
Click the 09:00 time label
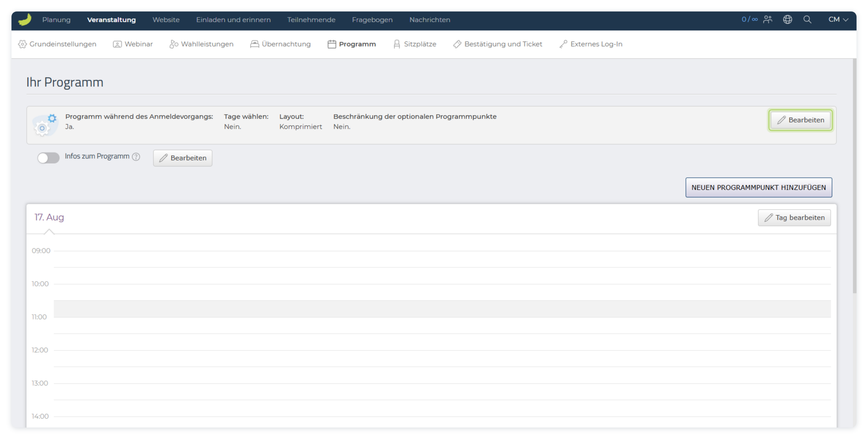[x=41, y=251]
